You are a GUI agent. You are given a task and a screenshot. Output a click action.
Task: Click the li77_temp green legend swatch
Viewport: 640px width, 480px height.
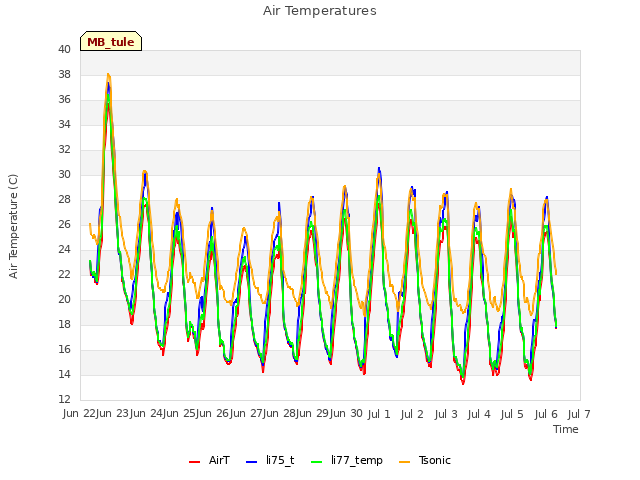(x=316, y=462)
